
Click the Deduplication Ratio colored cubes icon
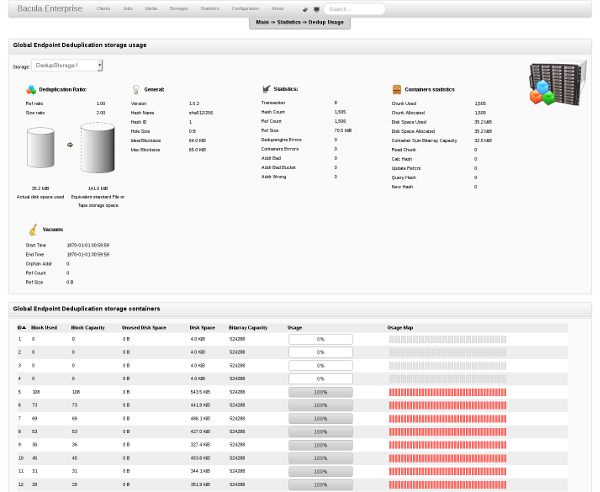31,90
